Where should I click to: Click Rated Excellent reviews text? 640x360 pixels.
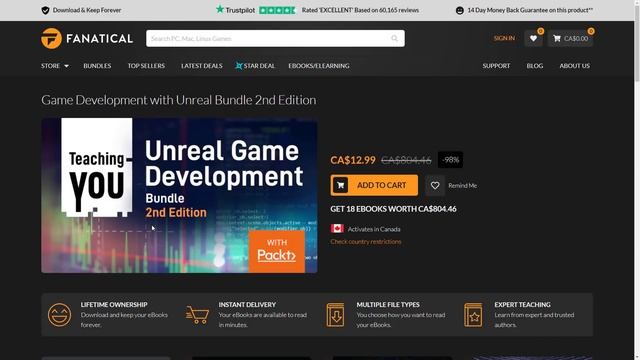[x=360, y=10]
